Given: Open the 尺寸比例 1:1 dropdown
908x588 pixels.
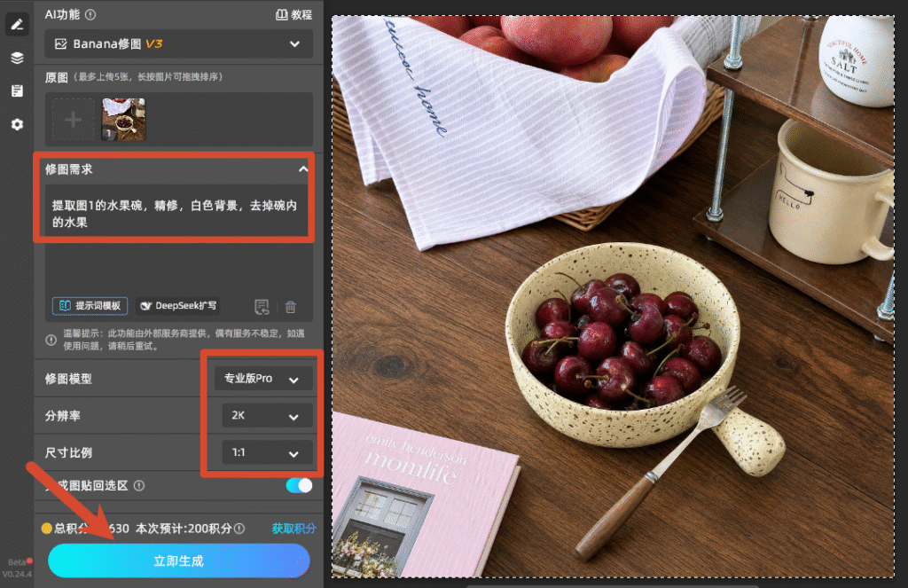Looking at the screenshot, I should pyautogui.click(x=267, y=452).
